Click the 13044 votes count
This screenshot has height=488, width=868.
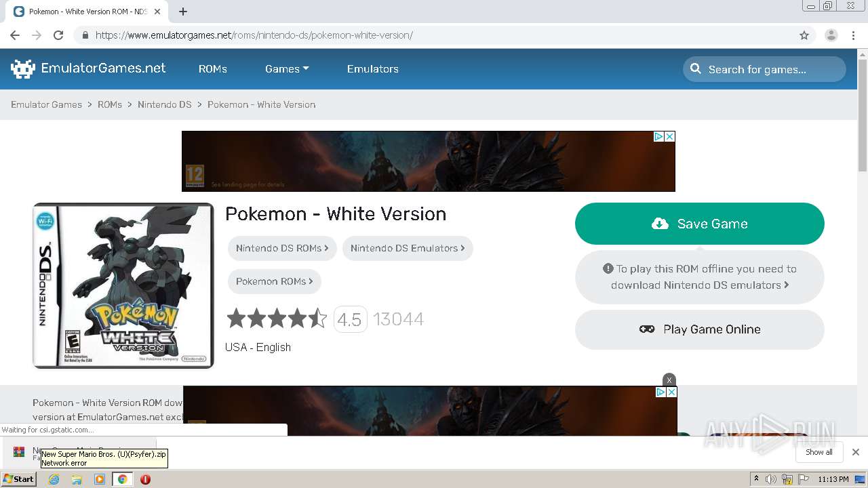pos(399,319)
